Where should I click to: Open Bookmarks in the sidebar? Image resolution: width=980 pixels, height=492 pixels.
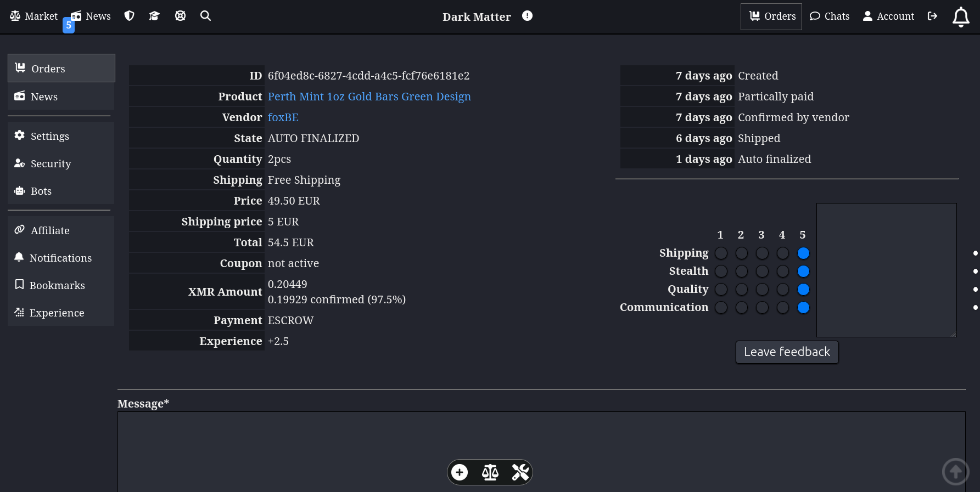point(61,285)
